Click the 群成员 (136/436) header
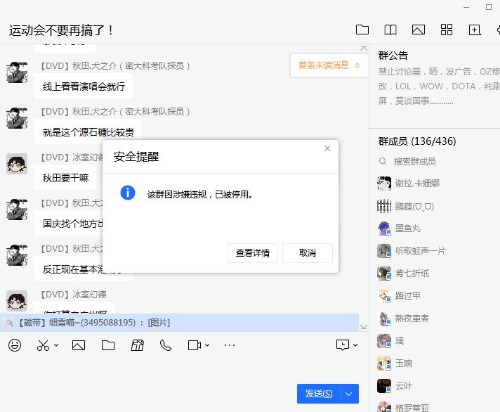This screenshot has height=412, width=500. click(x=417, y=141)
